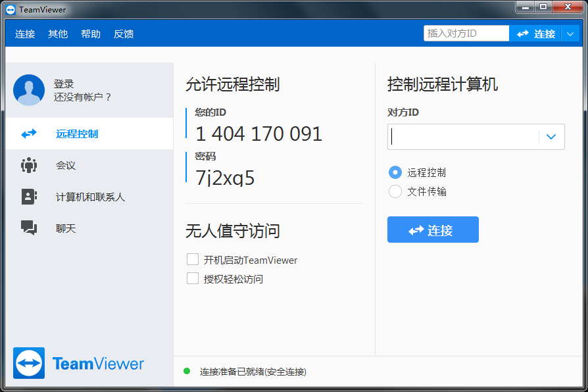Click the large blue 连接 button

433,230
